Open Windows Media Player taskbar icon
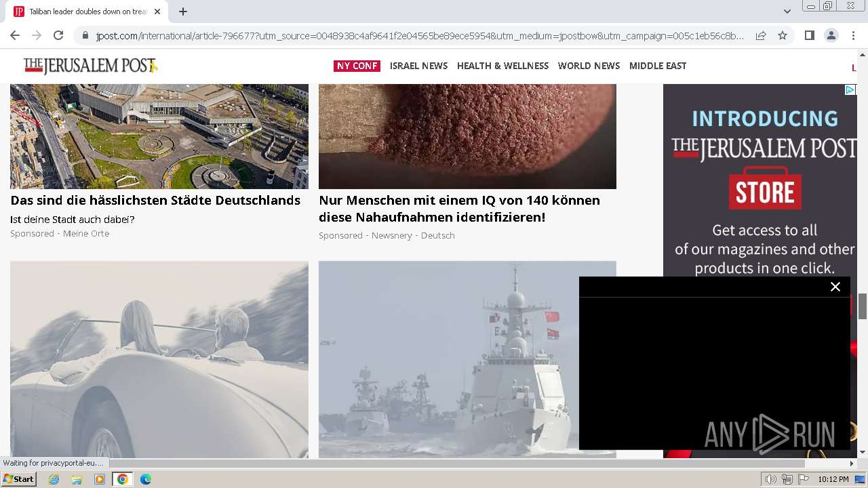The image size is (868, 488). coord(100,479)
